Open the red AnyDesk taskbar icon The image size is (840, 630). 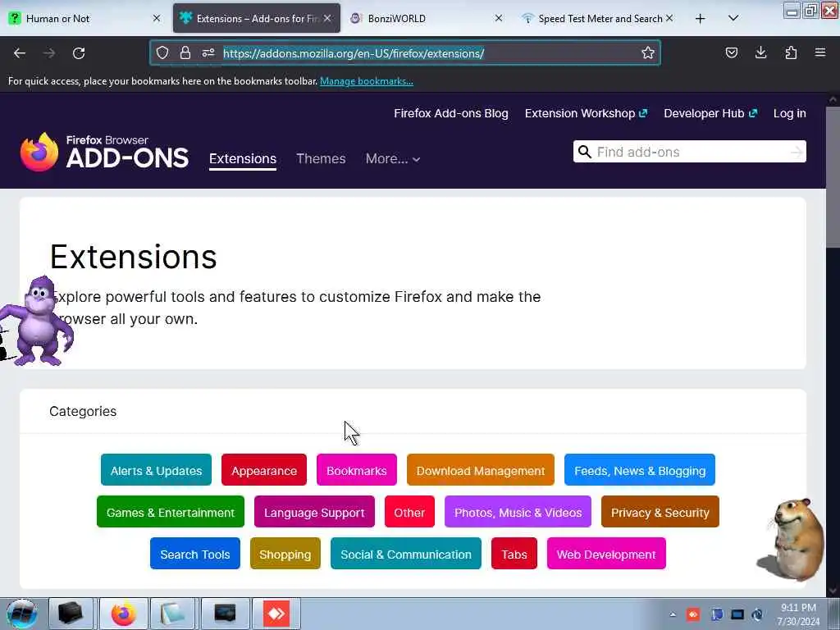276,614
